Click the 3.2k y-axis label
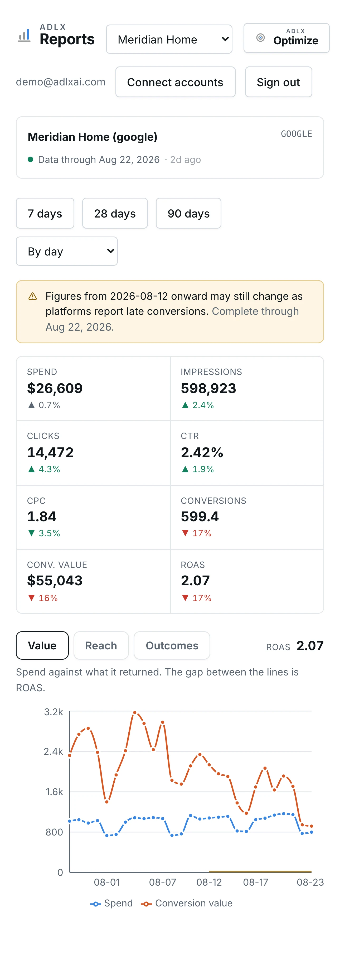Screen dimensions: 340x980 tap(54, 712)
